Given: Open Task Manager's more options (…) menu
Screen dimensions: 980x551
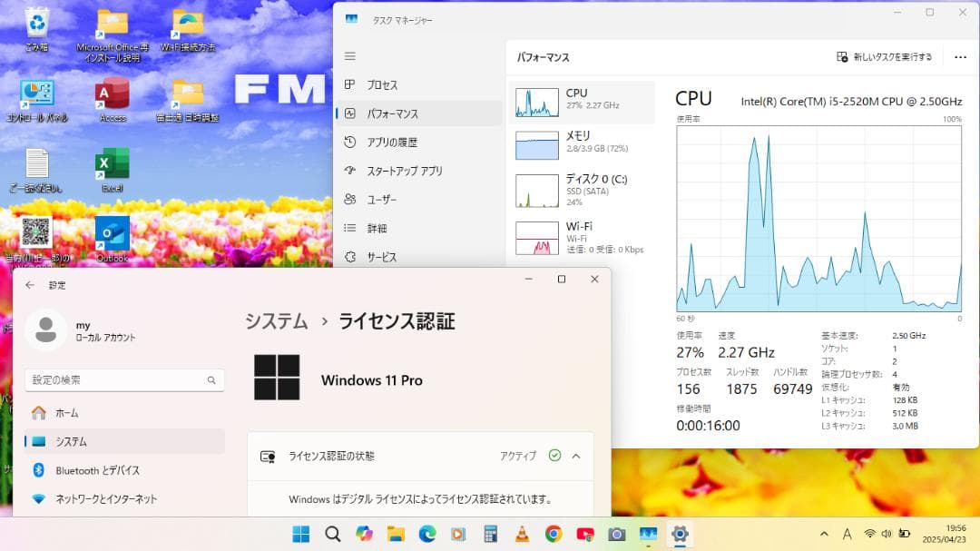Looking at the screenshot, I should 959,56.
